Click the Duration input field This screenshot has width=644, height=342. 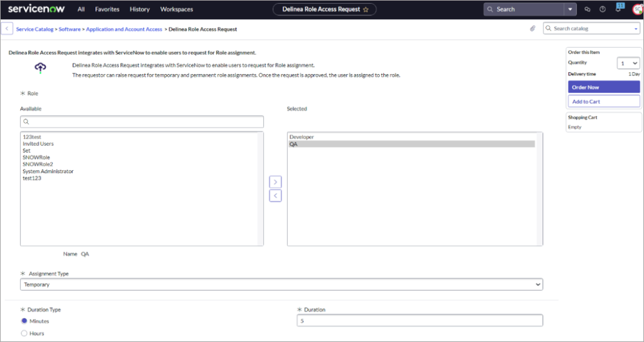click(419, 321)
